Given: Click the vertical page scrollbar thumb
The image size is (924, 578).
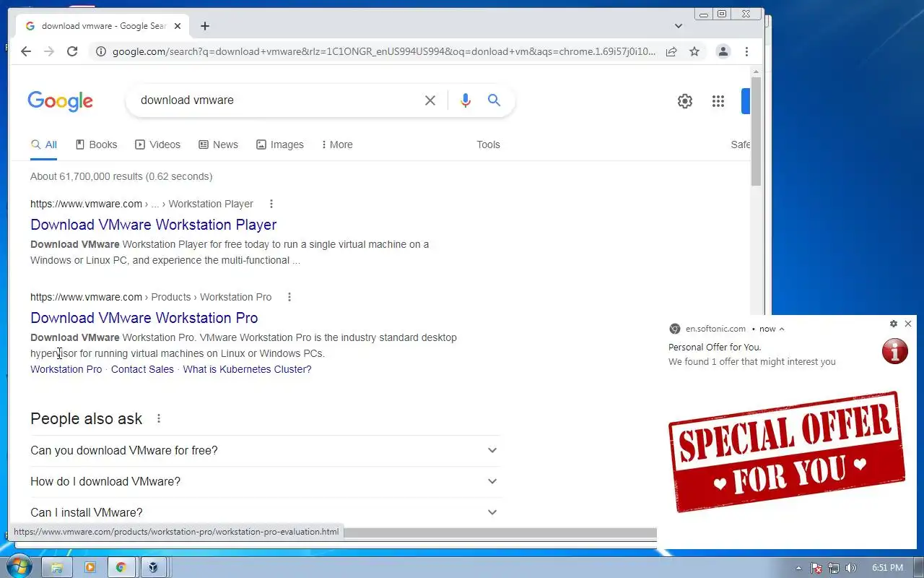Looking at the screenshot, I should pyautogui.click(x=756, y=130).
